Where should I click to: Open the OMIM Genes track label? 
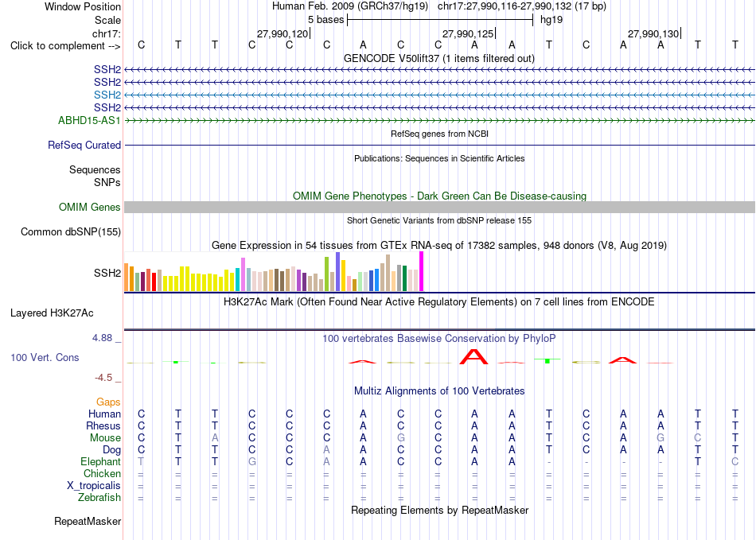coord(90,207)
